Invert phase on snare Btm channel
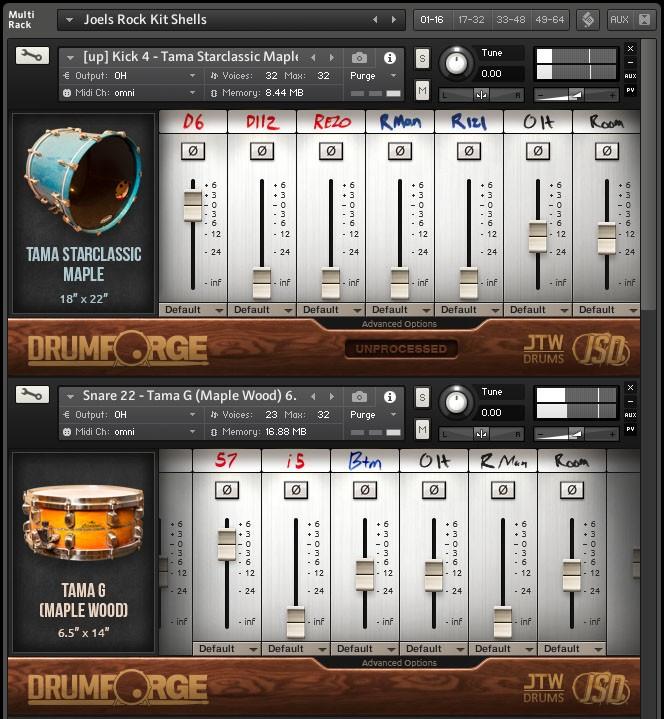 pos(365,490)
